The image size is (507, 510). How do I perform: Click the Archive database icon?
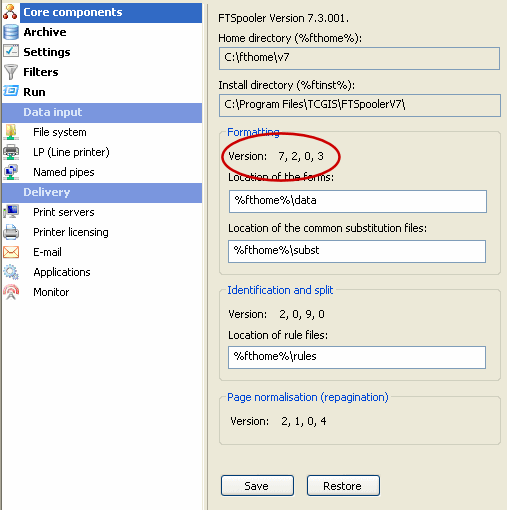pos(11,32)
